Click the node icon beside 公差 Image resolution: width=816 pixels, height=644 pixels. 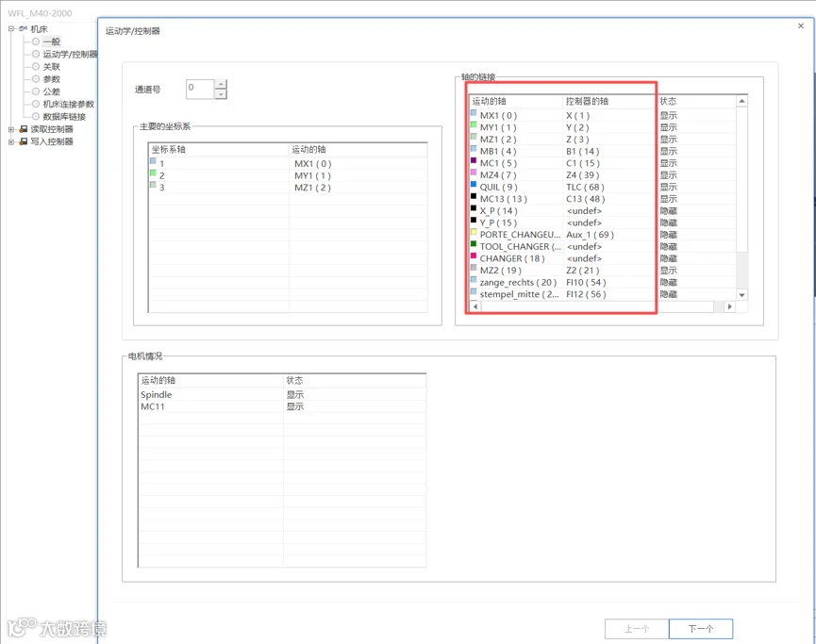[36, 91]
